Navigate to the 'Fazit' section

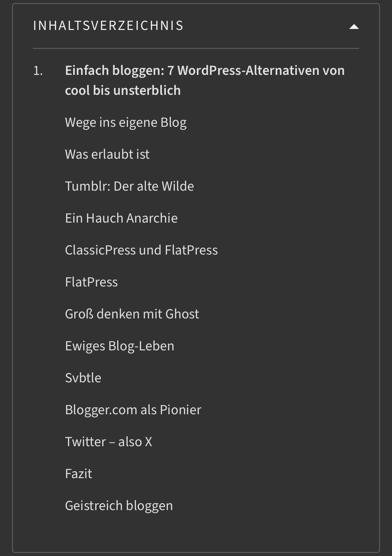pos(78,474)
